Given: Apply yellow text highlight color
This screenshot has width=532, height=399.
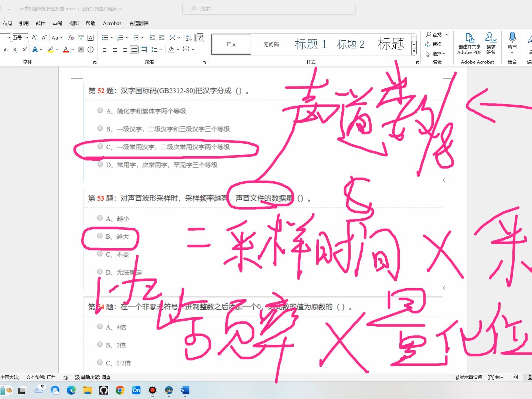Looking at the screenshot, I should coord(51,50).
